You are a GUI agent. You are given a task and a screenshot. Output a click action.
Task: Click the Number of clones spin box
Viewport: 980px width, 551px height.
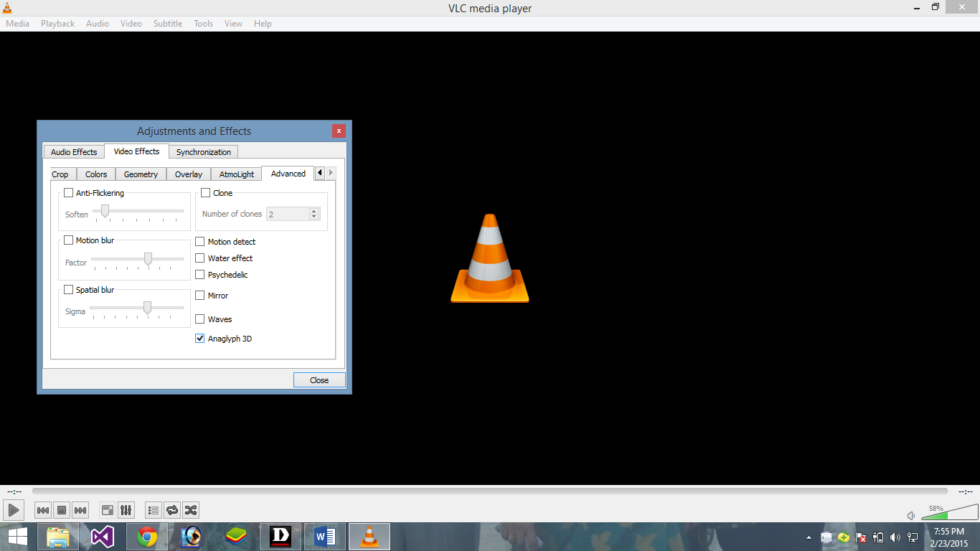tap(293, 214)
